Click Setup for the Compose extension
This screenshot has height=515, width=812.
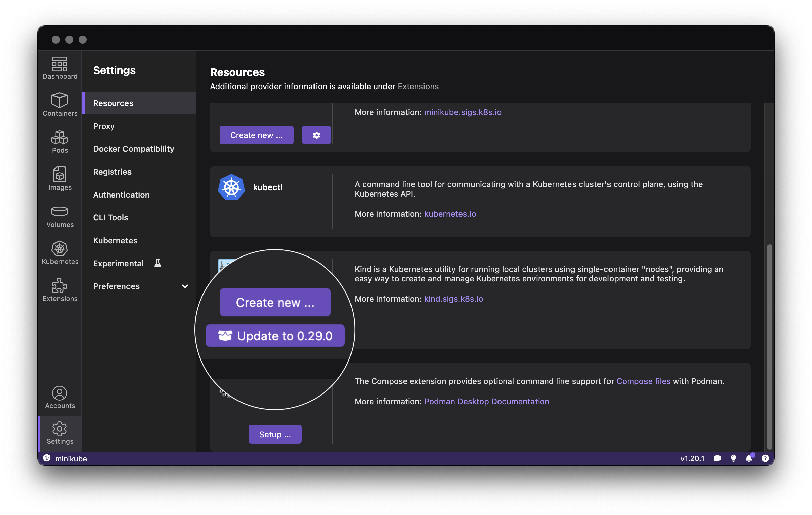click(x=274, y=434)
